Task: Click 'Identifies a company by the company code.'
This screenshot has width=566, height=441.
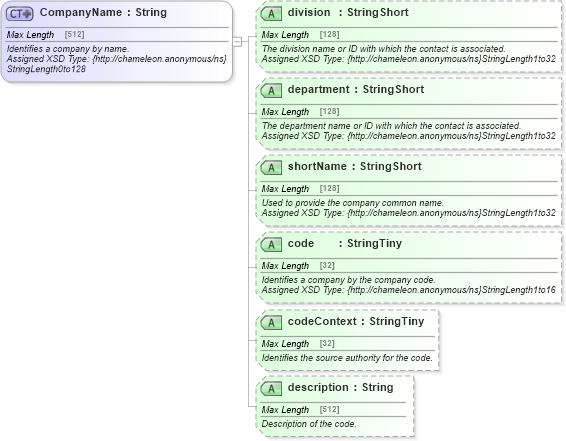Action: [x=348, y=280]
